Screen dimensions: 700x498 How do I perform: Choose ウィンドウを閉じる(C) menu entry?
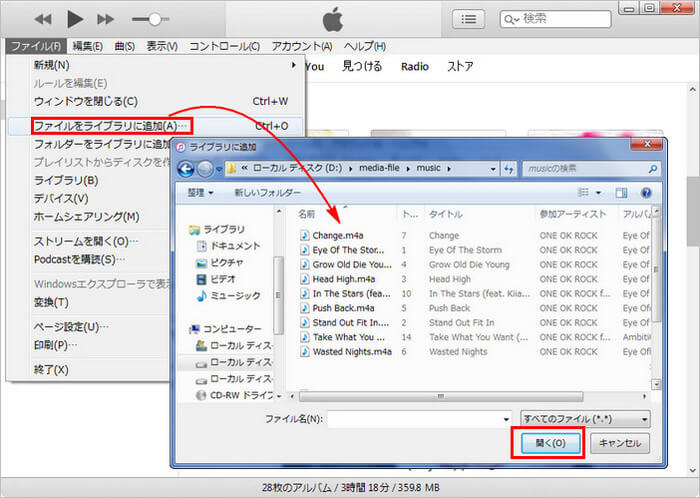point(156,101)
